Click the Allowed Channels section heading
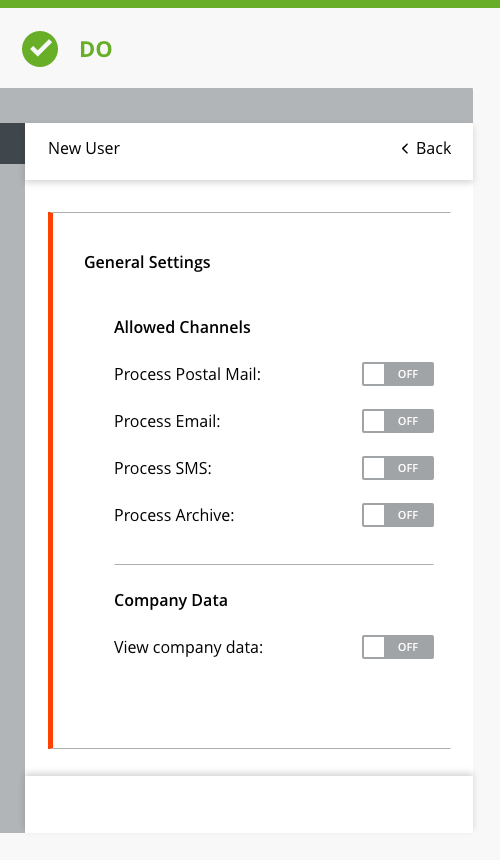 [182, 327]
